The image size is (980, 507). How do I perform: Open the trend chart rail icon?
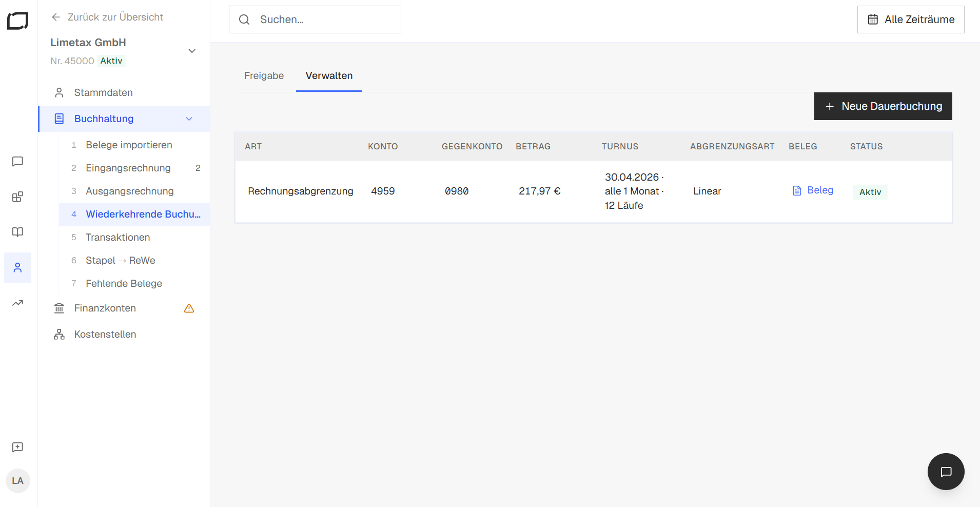coord(17,303)
